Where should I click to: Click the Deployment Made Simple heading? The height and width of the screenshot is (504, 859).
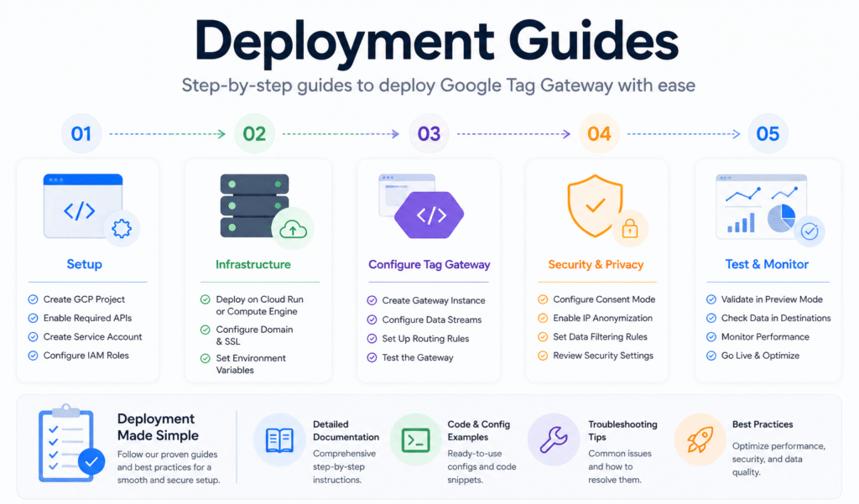coord(158,428)
